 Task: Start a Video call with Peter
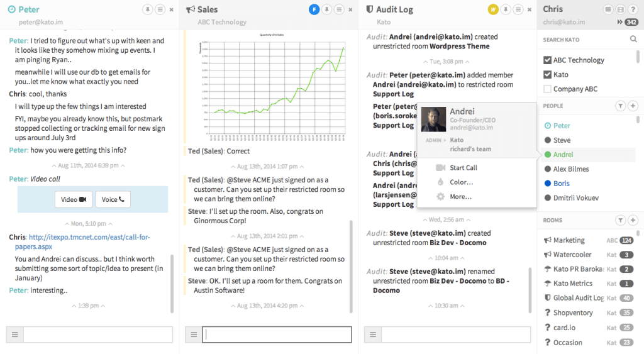tap(74, 199)
